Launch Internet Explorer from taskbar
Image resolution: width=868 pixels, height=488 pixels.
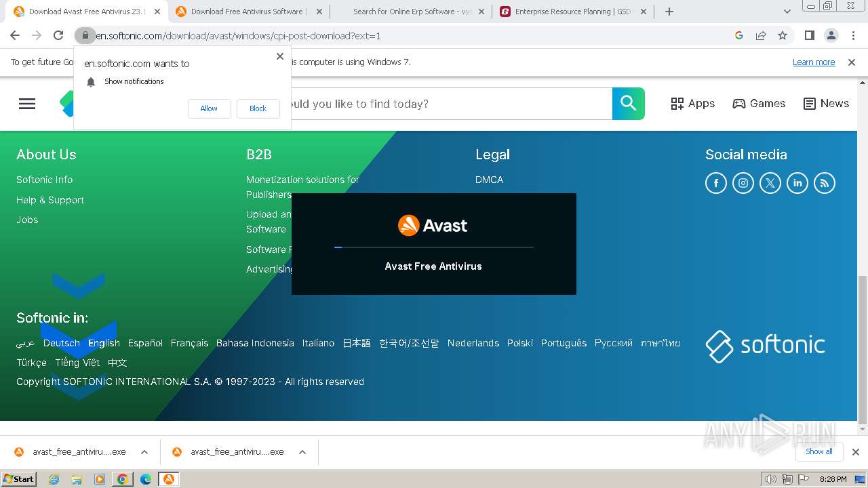(54, 479)
